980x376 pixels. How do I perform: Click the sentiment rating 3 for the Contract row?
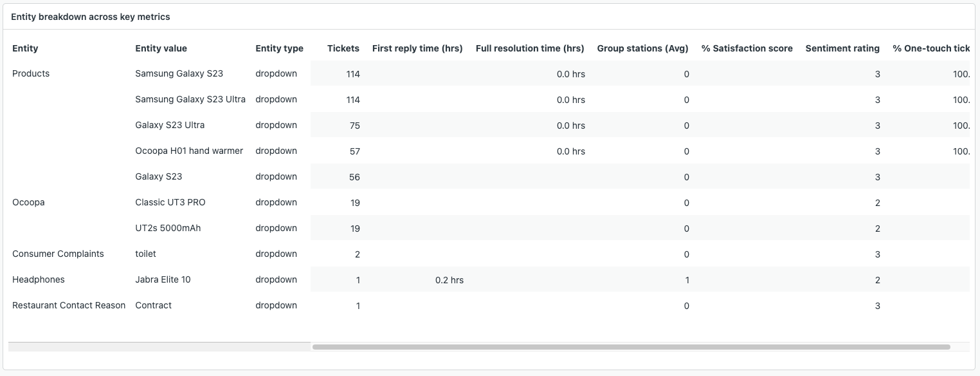(878, 306)
